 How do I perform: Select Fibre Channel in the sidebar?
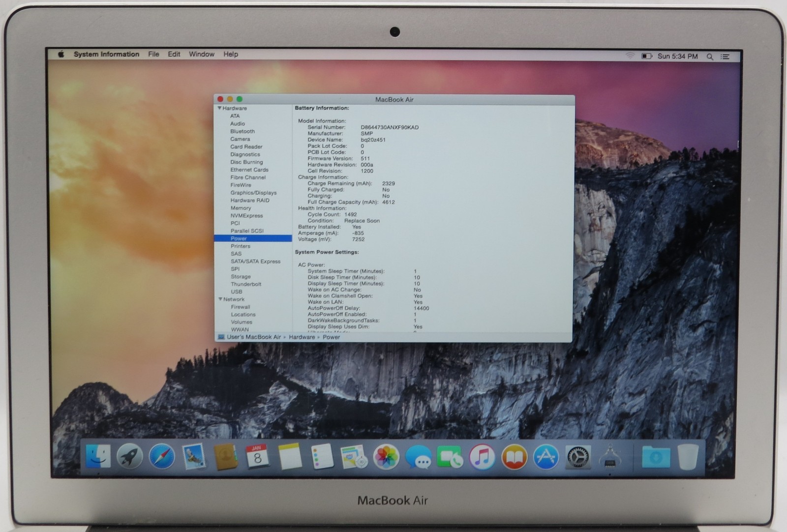coord(248,177)
